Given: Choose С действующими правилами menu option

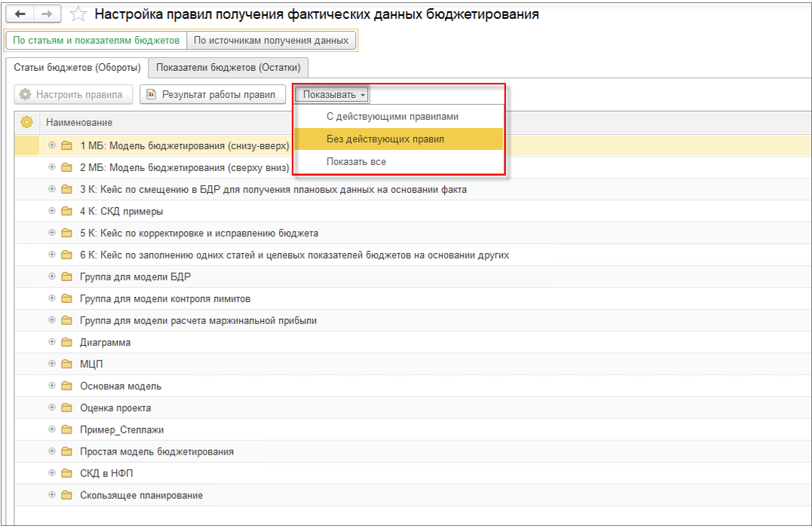Looking at the screenshot, I should (x=399, y=117).
